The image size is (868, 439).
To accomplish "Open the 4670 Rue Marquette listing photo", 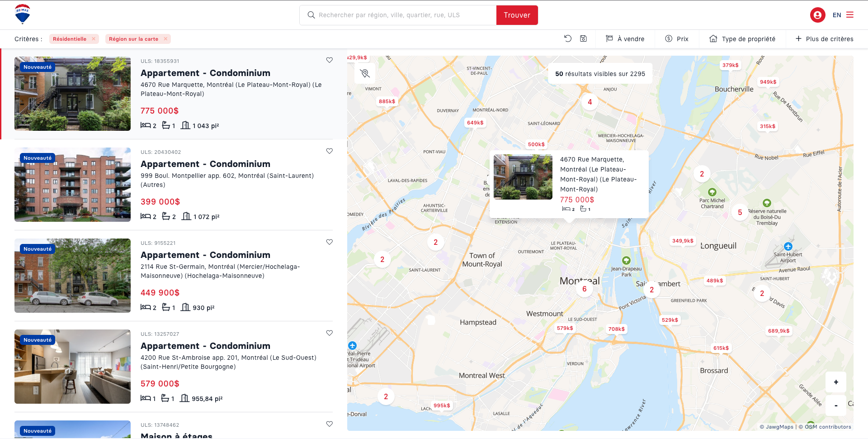I will click(72, 94).
